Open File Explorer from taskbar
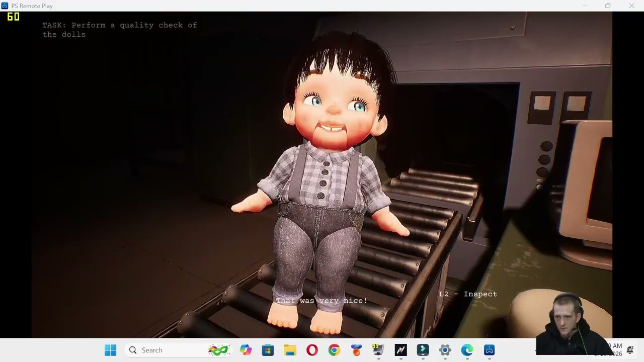The image size is (644, 362). click(290, 350)
